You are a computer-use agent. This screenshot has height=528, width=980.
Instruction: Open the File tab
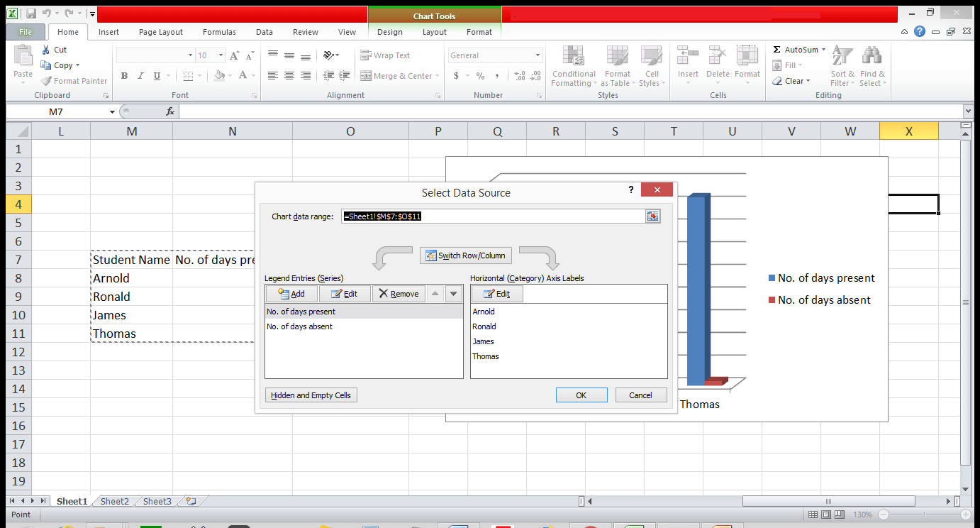tap(26, 32)
